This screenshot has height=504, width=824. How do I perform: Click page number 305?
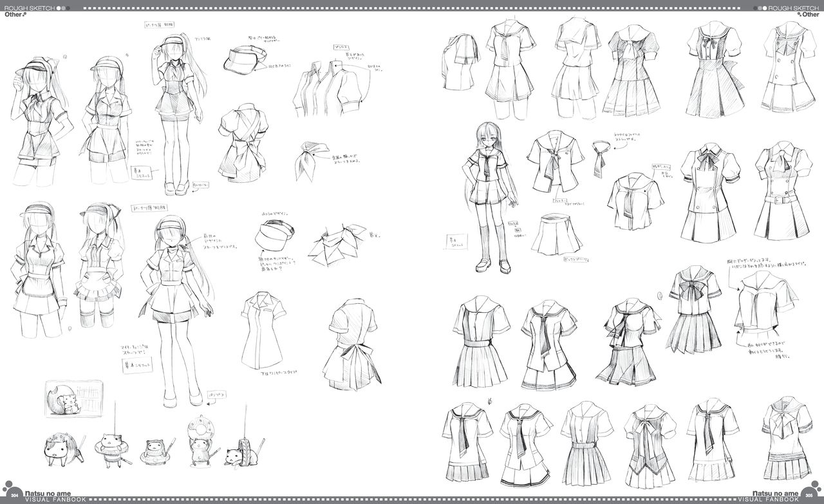coord(809,495)
